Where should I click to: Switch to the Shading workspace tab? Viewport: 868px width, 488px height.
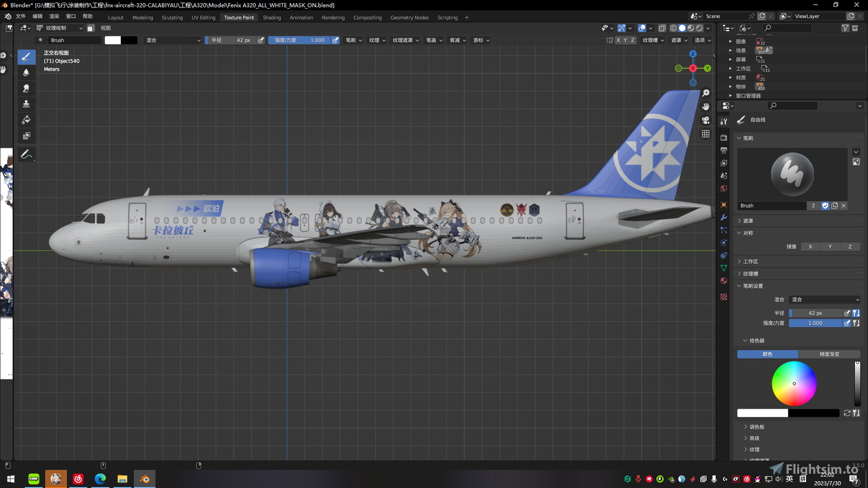point(272,17)
